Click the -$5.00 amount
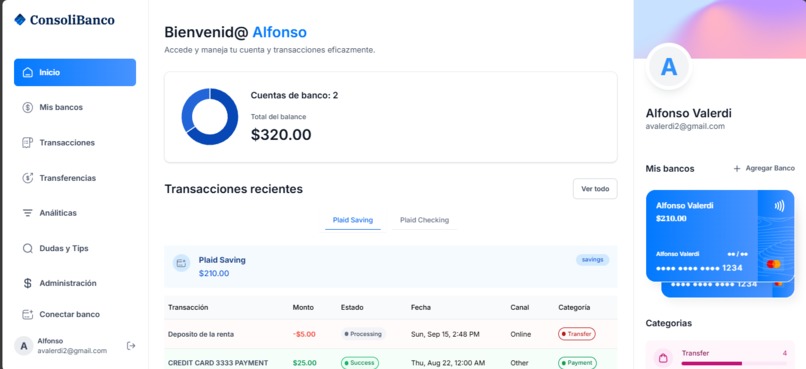Viewport: 806px width, 369px height. tap(304, 334)
